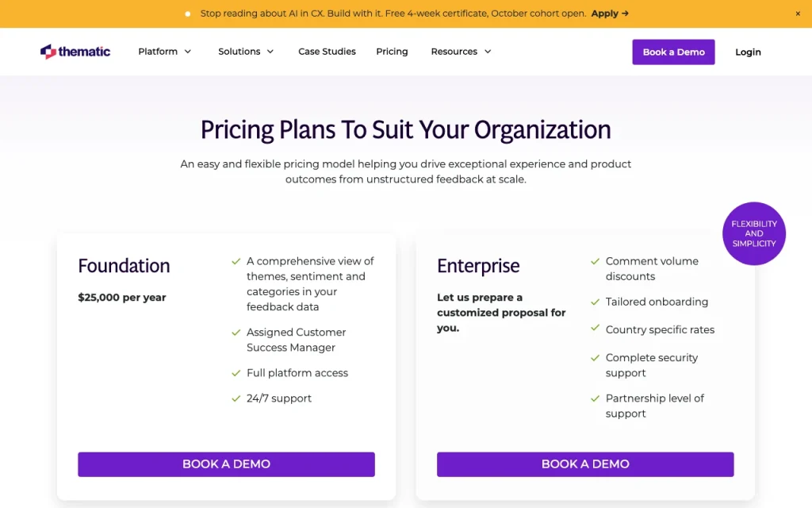The width and height of the screenshot is (812, 508).
Task: Click the white dot in the banner
Action: [187, 14]
